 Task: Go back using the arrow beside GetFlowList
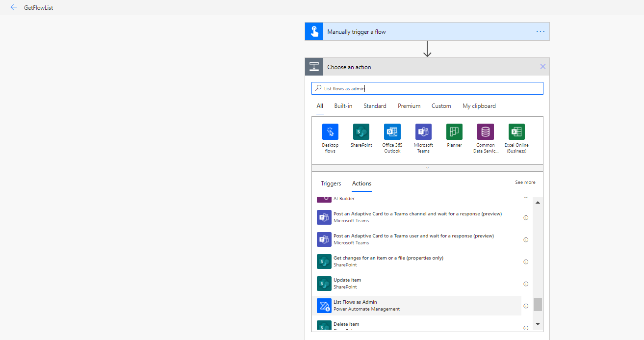tap(14, 7)
